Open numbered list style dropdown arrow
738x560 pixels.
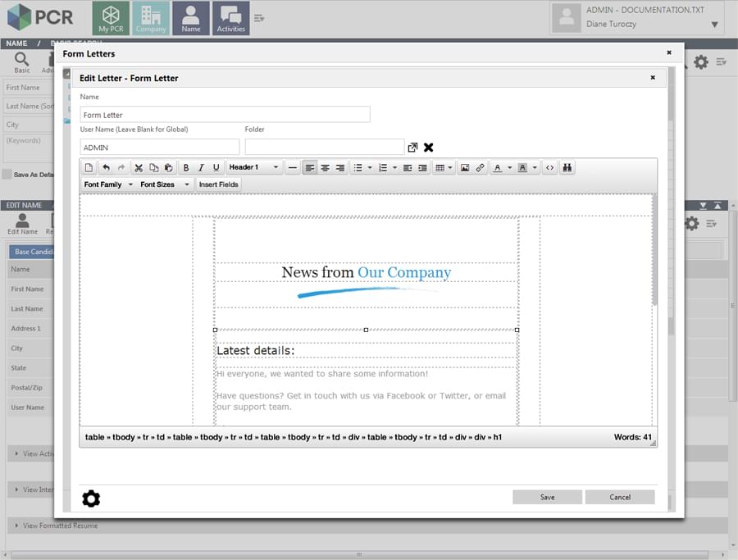tap(395, 167)
